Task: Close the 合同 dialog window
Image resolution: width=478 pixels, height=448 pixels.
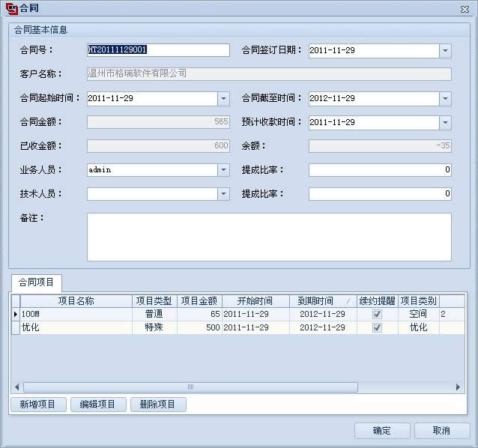Action: tap(465, 8)
